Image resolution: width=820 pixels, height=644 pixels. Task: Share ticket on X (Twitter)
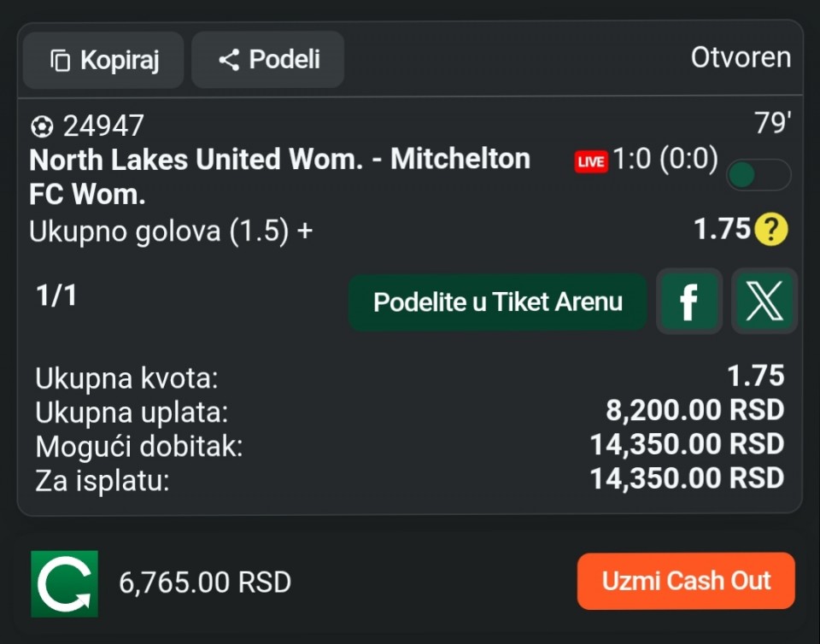[764, 302]
